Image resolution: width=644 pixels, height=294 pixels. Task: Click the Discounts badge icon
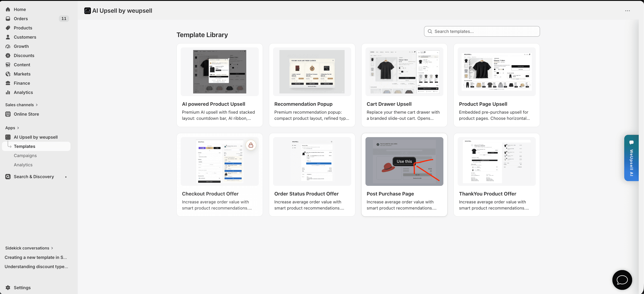8,56
